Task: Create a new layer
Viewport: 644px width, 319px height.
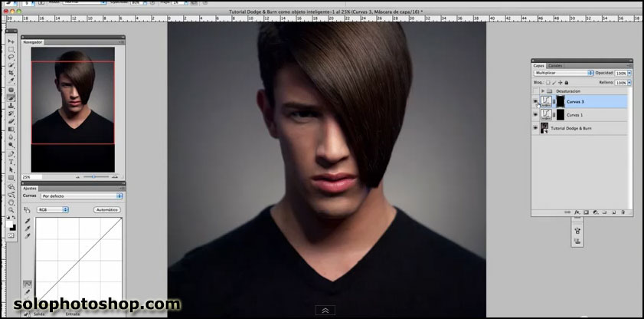Action: (613, 212)
